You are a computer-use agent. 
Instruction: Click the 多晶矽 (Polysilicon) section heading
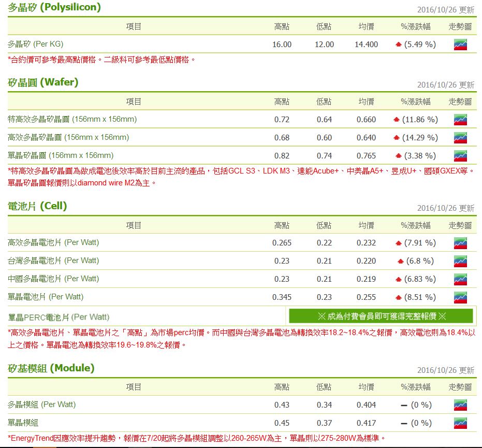(54, 7)
